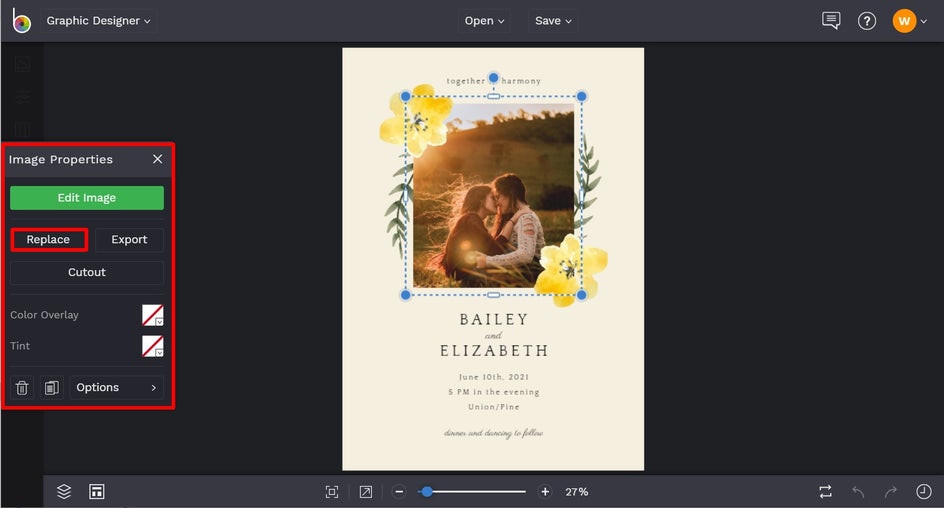Zoom out with the minus button
The width and height of the screenshot is (944, 508).
(399, 492)
